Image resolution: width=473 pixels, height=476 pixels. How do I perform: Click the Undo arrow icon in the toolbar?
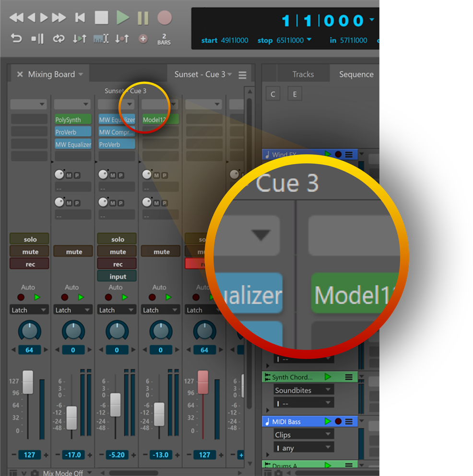[16, 38]
